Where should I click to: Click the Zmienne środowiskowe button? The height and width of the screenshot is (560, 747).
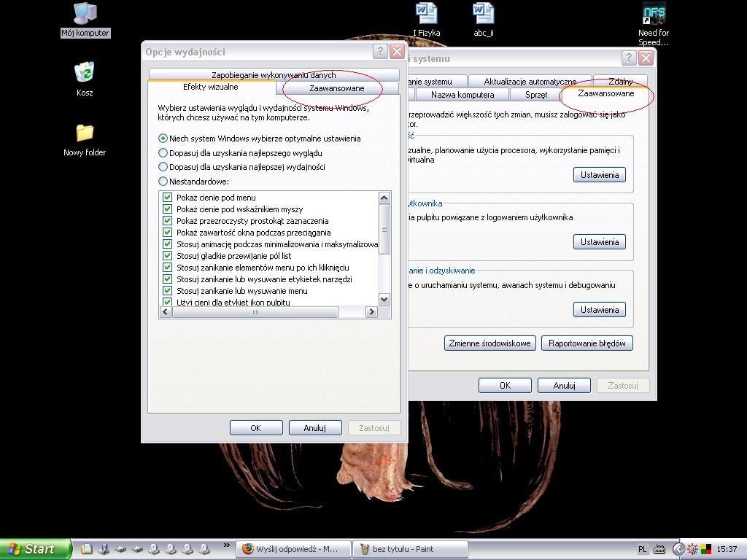490,343
